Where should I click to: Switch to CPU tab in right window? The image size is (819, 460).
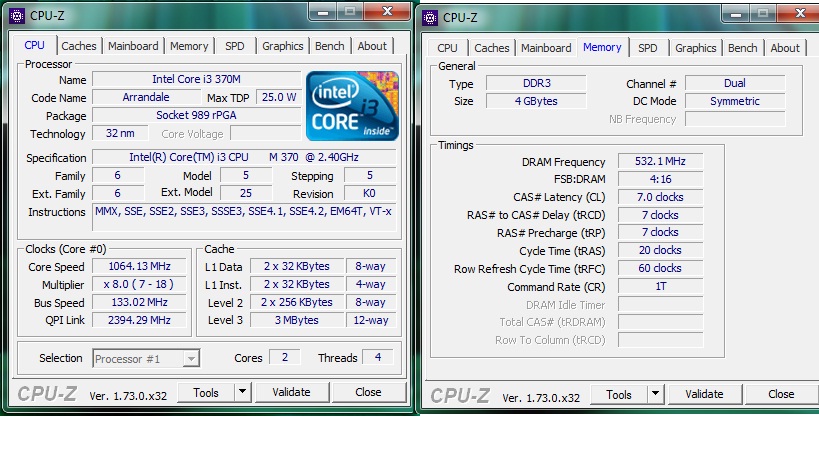coord(447,48)
